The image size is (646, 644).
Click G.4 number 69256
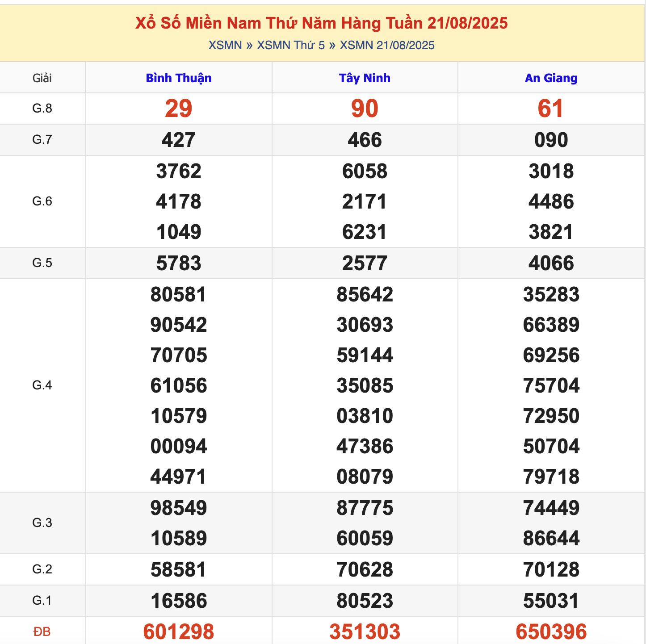pyautogui.click(x=551, y=355)
